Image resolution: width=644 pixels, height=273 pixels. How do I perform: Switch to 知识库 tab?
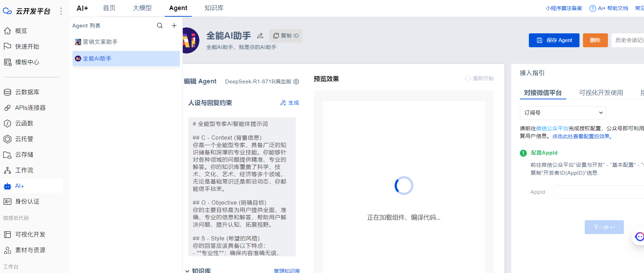(x=214, y=8)
